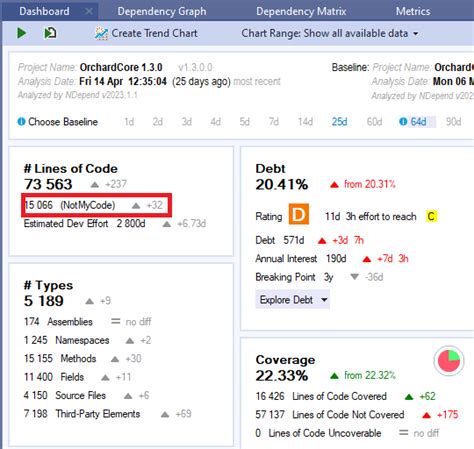Click the orange D debt rating badge
Image resolution: width=474 pixels, height=449 pixels.
click(x=299, y=214)
